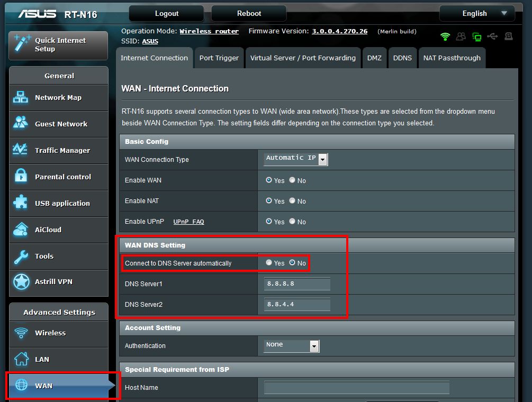Click the guest users status icon
Viewport: 532px width, 402px height.
(461, 36)
